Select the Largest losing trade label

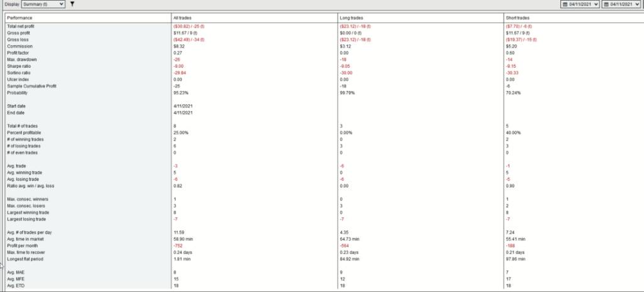click(26, 219)
